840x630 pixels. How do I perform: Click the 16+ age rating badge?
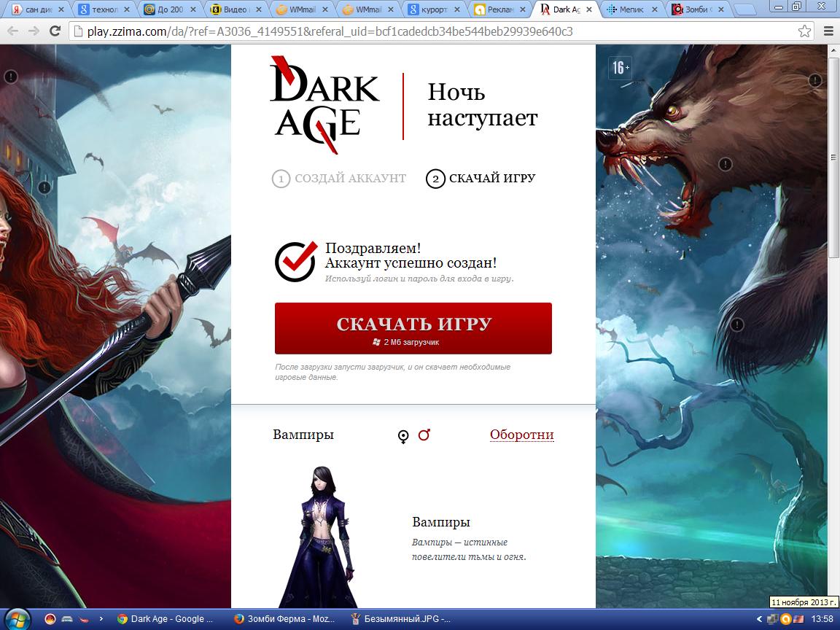coord(620,68)
